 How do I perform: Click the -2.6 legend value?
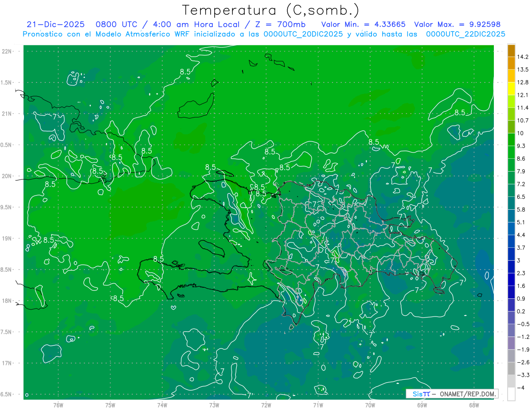pos(523,362)
